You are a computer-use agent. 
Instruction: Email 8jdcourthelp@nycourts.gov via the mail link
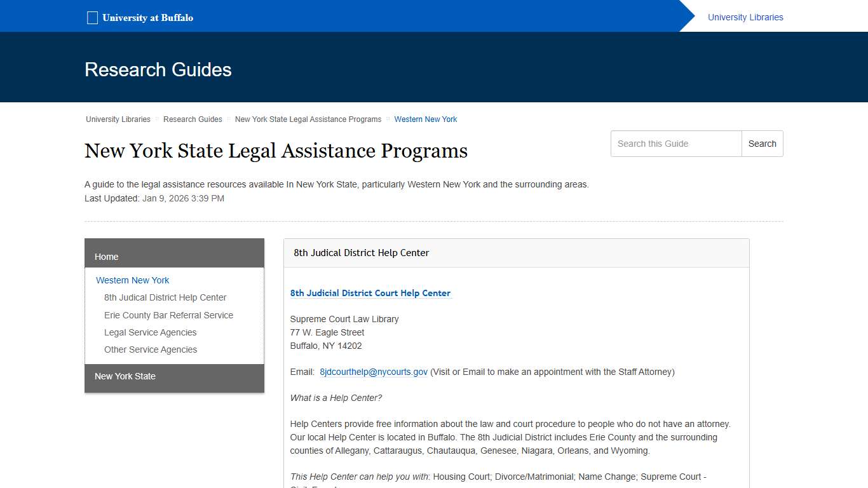point(374,372)
